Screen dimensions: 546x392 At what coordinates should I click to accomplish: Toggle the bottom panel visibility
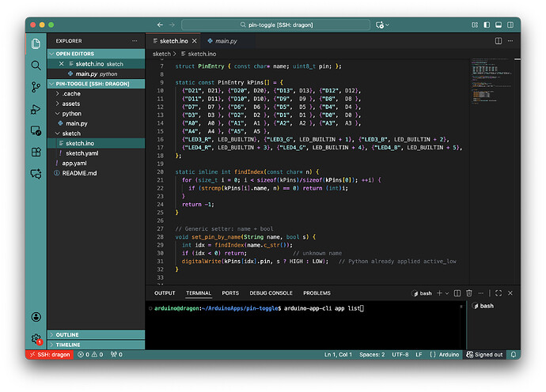tap(499, 24)
